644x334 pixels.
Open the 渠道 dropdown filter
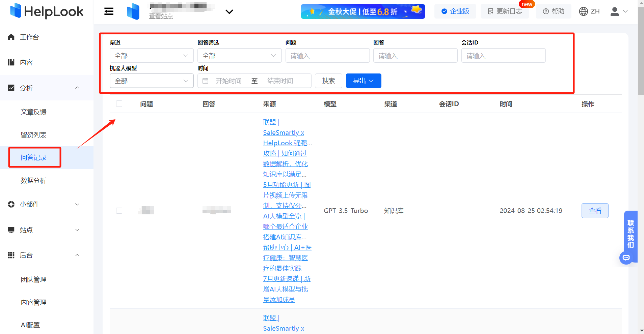pos(152,56)
